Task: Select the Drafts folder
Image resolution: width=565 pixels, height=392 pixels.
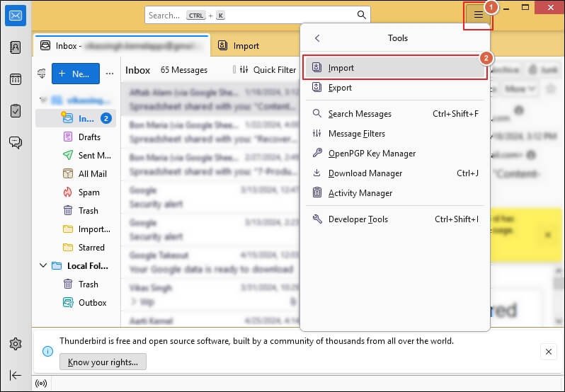Action: pos(76,137)
